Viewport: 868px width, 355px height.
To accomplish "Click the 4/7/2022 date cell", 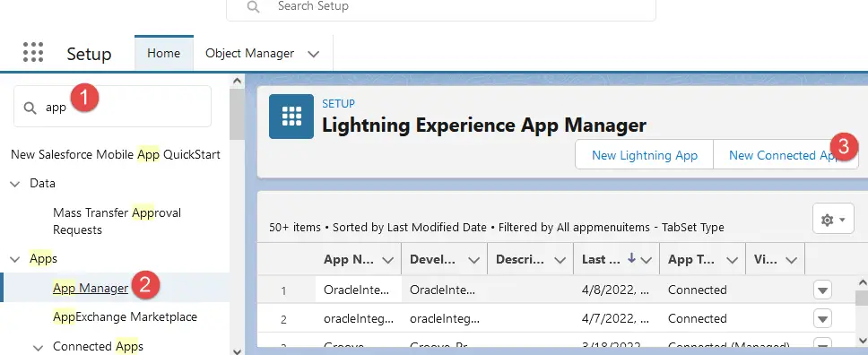I will 615,318.
